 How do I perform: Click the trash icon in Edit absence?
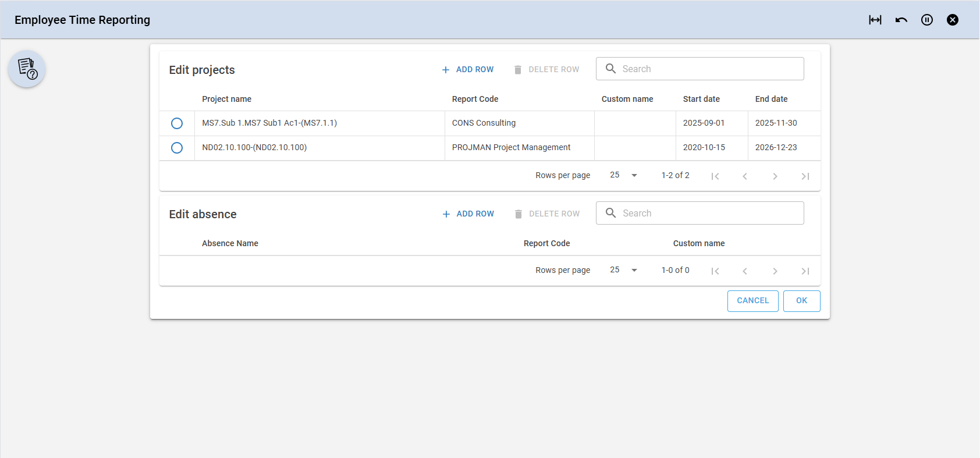click(x=519, y=214)
